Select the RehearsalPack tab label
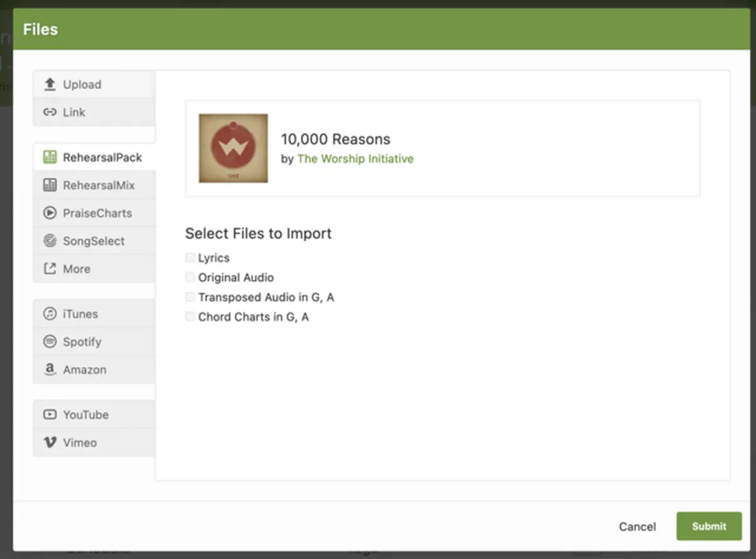Screen dimensions: 756x559 (x=103, y=158)
